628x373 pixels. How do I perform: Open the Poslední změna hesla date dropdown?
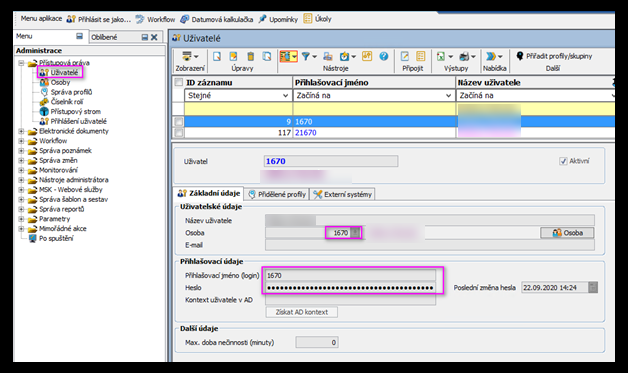click(593, 287)
